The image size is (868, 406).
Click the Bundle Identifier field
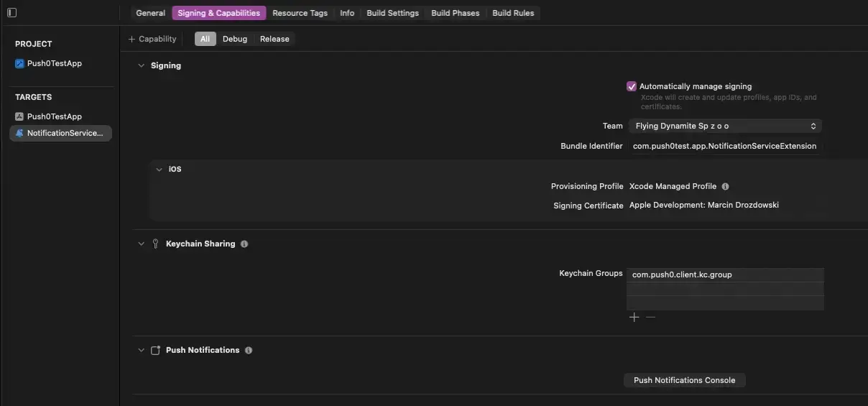(724, 146)
